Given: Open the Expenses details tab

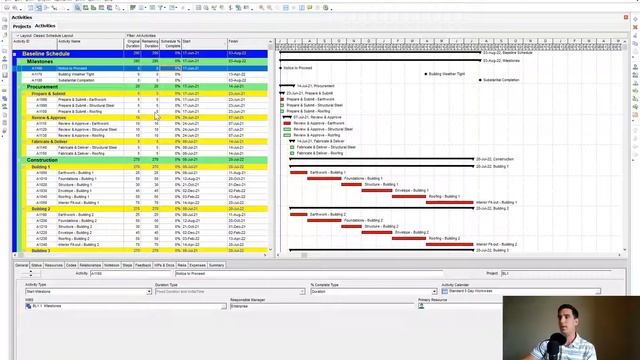Looking at the screenshot, I should click(x=198, y=265).
